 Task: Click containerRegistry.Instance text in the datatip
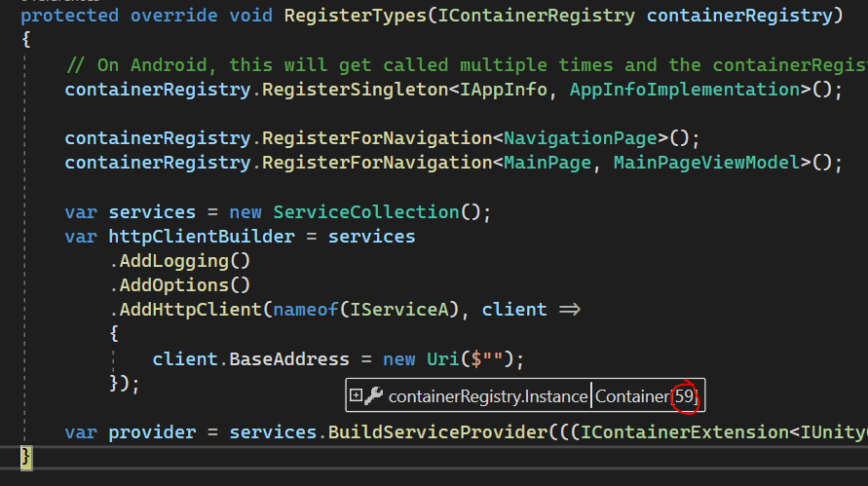coord(488,396)
